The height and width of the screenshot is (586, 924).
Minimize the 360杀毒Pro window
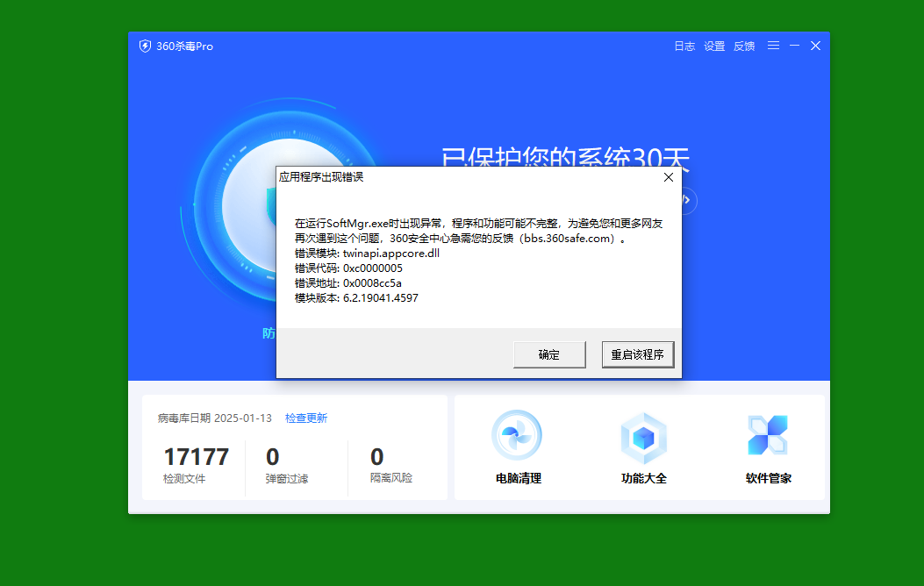[794, 46]
